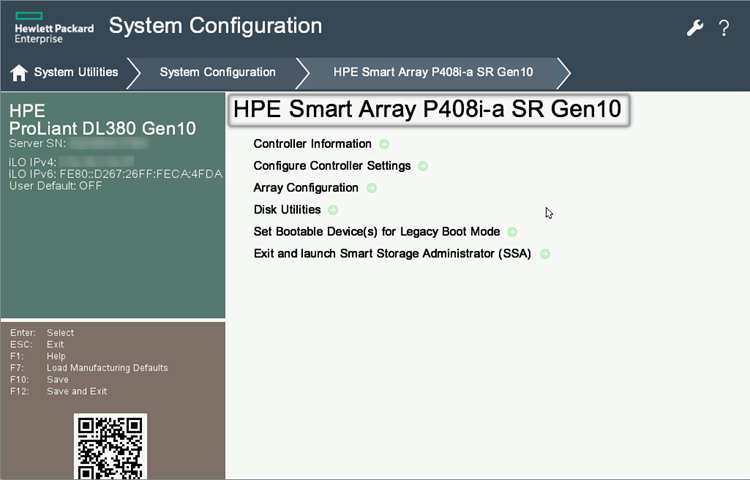This screenshot has width=750, height=480.
Task: Open Set Bootable Device(s) for Legacy Boot Mode
Action: click(x=376, y=232)
